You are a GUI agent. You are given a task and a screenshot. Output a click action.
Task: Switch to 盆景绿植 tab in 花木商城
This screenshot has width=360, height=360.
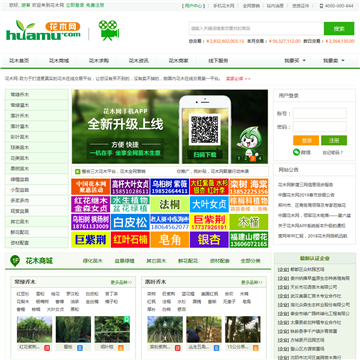coord(124,261)
